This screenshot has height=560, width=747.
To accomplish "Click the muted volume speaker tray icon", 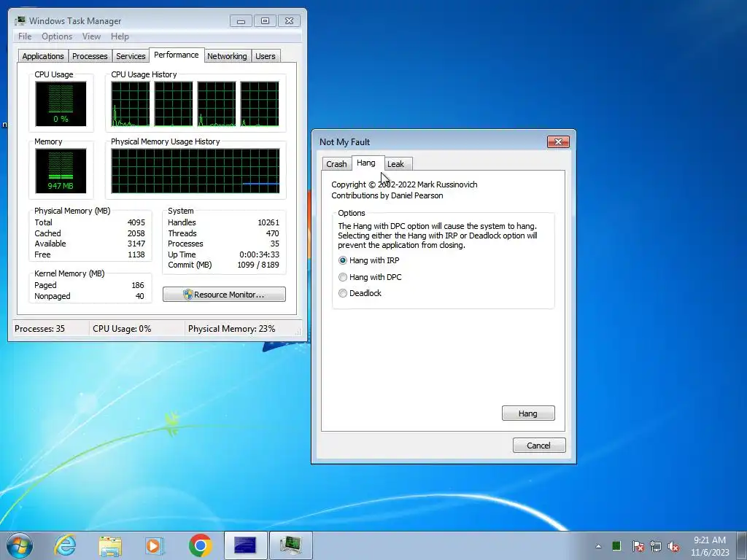I will [673, 546].
